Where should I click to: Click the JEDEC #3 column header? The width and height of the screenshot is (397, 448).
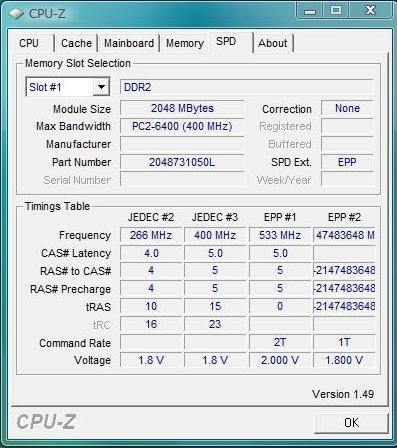click(x=215, y=217)
